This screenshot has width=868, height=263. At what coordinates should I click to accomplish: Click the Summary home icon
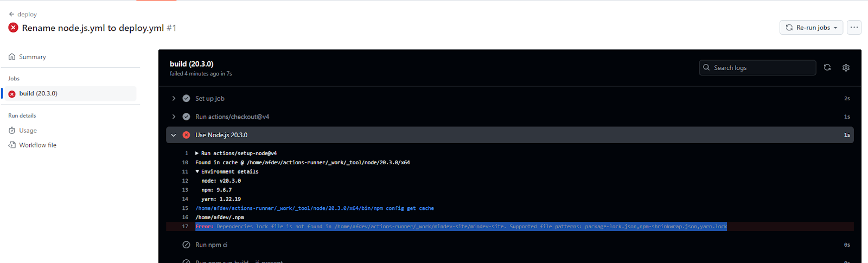(12, 57)
